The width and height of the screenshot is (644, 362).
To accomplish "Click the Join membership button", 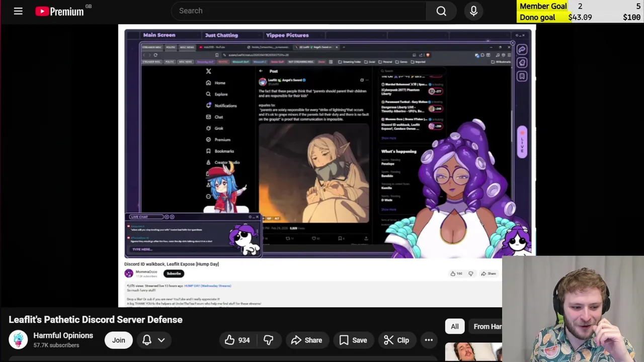I will point(119,340).
